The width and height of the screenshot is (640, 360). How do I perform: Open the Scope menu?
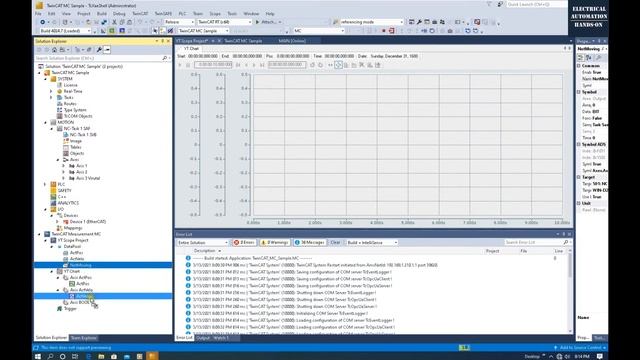(215, 13)
